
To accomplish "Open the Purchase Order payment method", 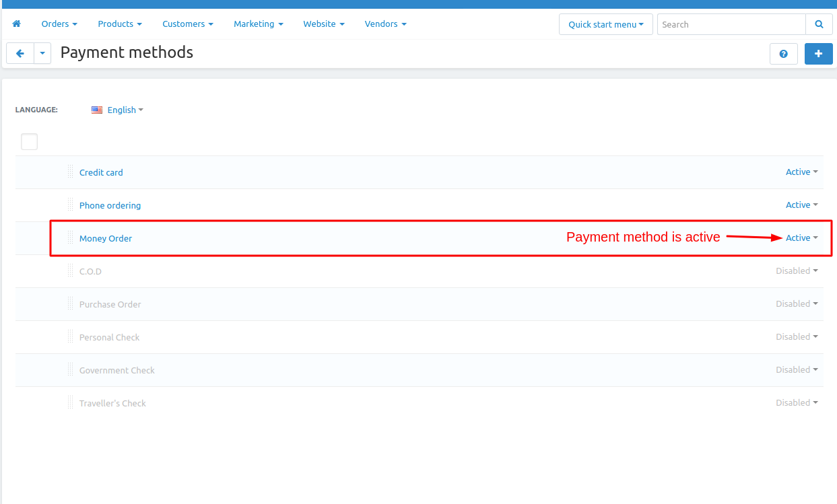I will tap(110, 304).
